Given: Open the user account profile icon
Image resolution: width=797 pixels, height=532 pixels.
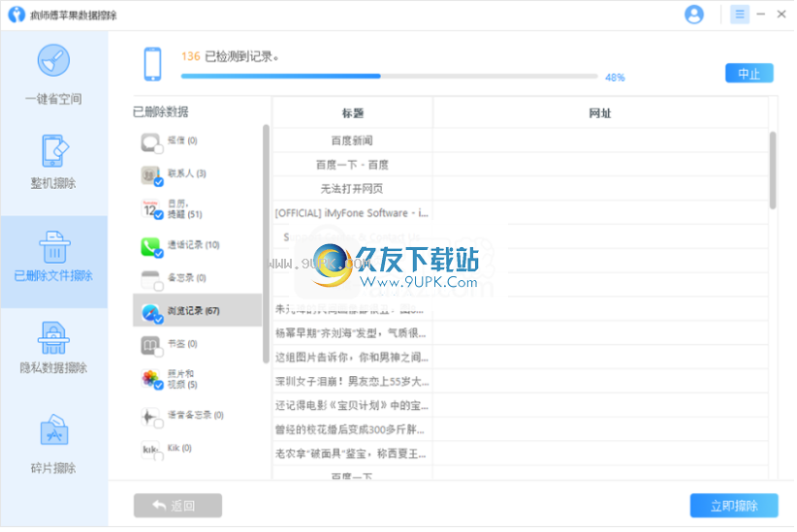Looking at the screenshot, I should 696,15.
